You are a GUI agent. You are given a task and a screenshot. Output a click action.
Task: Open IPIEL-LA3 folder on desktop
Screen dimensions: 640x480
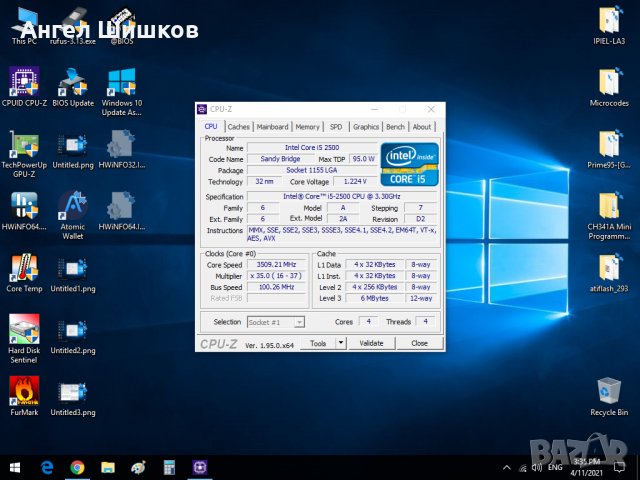[x=609, y=24]
